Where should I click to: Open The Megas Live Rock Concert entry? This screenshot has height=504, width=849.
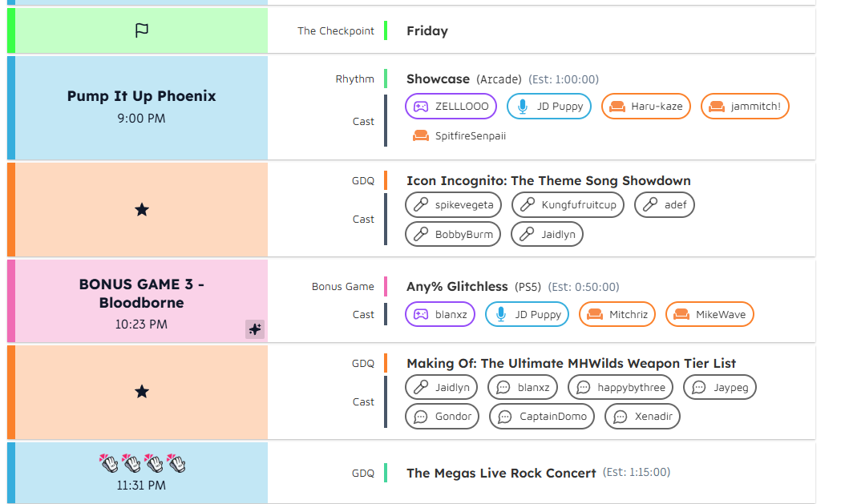coord(501,473)
